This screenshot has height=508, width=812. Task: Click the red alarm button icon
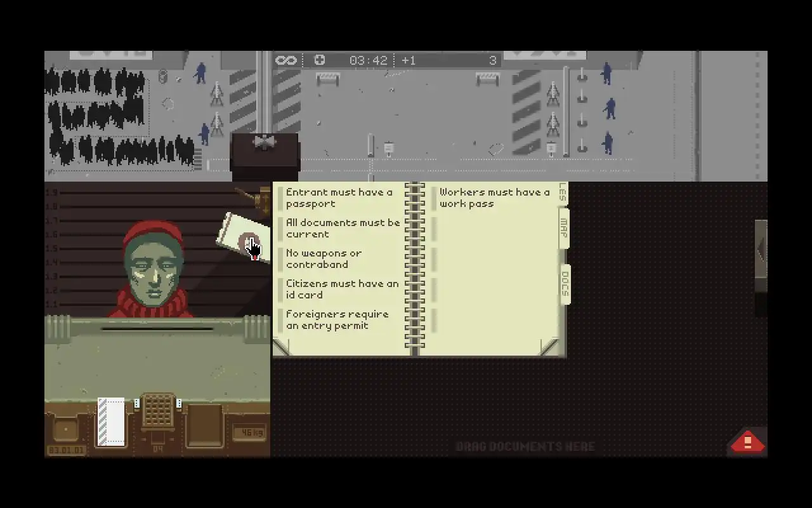click(747, 442)
